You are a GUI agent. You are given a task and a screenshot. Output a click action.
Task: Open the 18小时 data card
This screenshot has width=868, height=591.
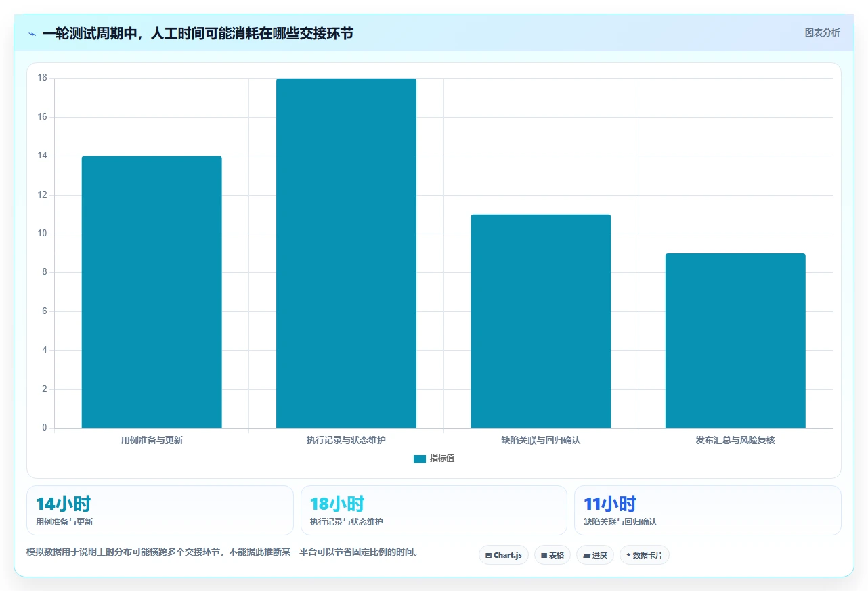(x=434, y=510)
